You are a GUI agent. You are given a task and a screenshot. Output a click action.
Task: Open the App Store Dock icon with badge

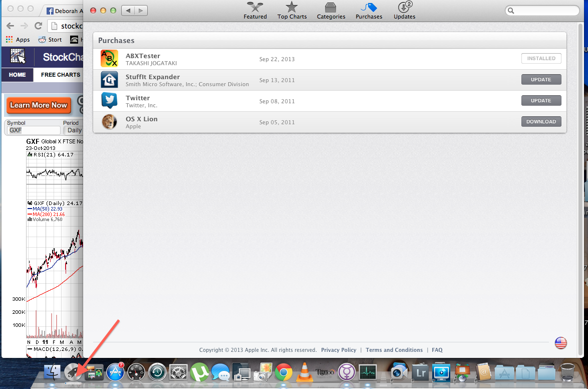click(115, 372)
